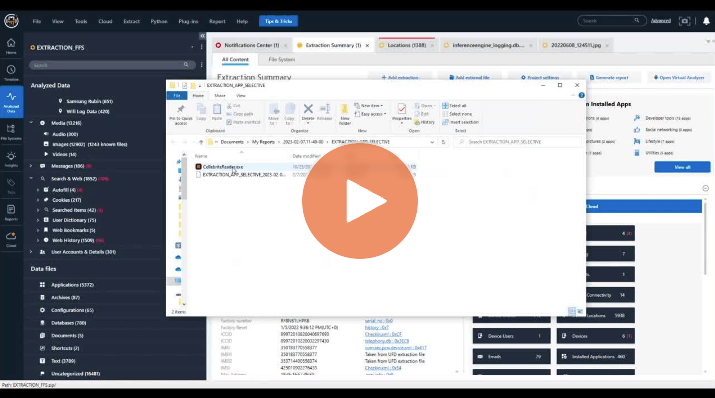Open the Extract menu

point(131,21)
